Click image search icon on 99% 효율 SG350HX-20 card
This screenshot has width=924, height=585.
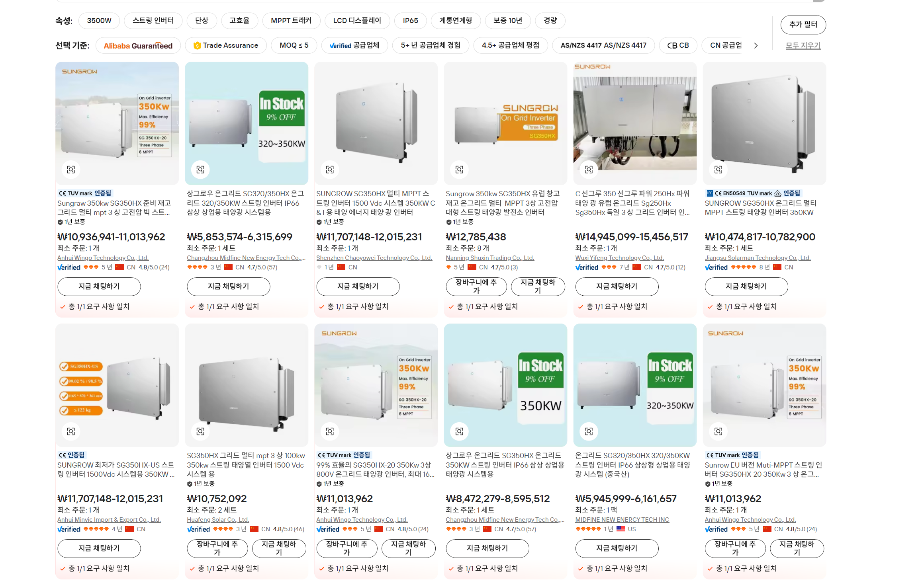[330, 431]
